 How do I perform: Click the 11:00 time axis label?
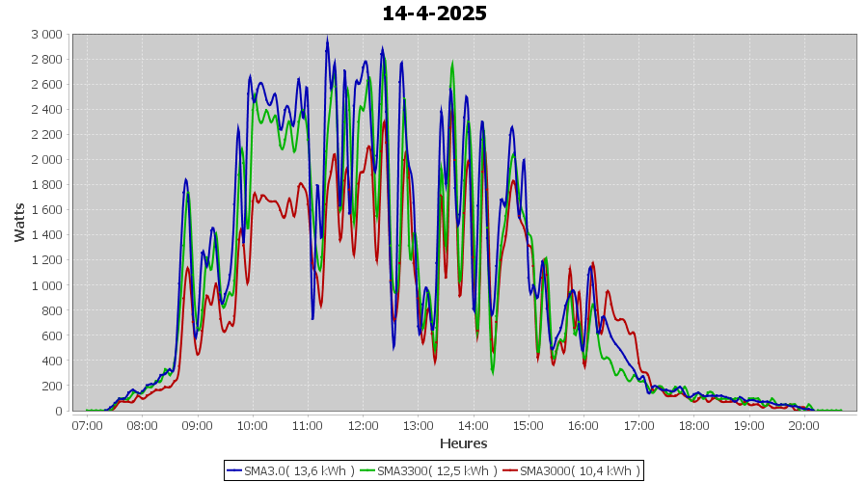(x=308, y=425)
